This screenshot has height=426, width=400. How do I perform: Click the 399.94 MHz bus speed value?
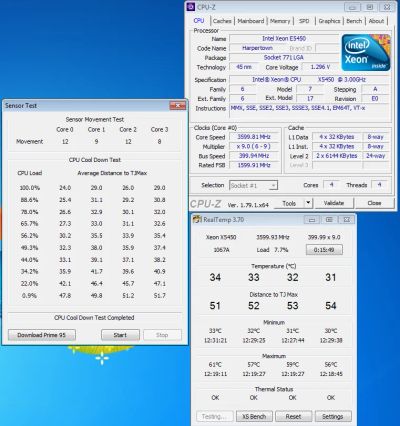tap(254, 156)
